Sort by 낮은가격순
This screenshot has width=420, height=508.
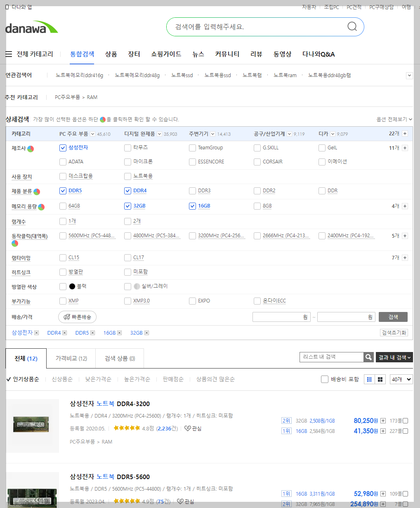[x=98, y=379]
